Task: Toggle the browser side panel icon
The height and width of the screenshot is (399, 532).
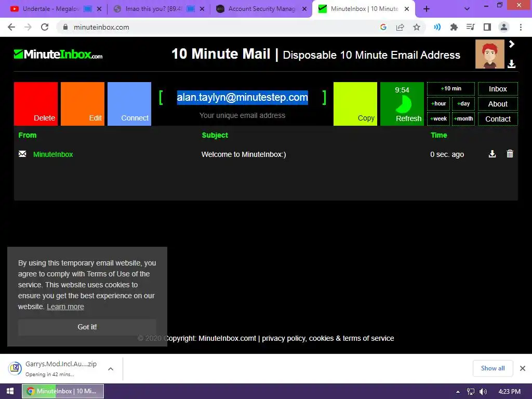Action: [x=487, y=27]
